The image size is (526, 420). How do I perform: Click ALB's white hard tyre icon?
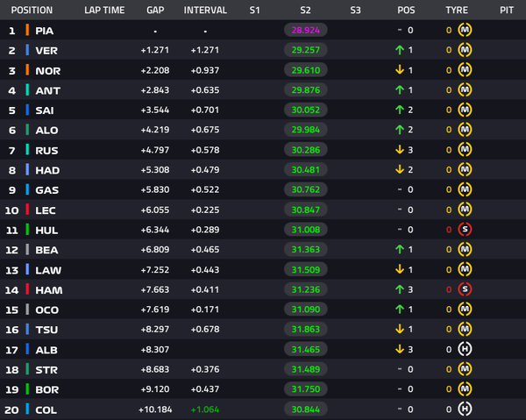pyautogui.click(x=465, y=349)
